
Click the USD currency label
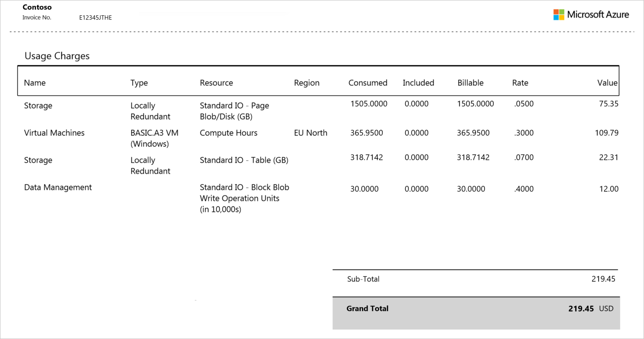(607, 308)
